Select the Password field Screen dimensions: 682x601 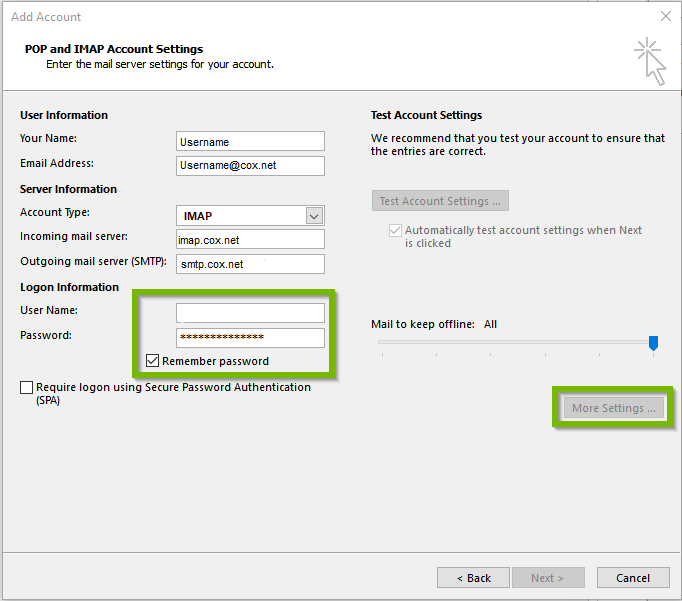click(250, 338)
